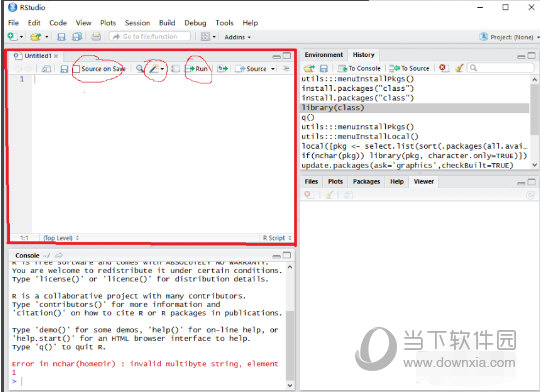Click the Load history folder icon
The image size is (540, 392).
coord(309,68)
